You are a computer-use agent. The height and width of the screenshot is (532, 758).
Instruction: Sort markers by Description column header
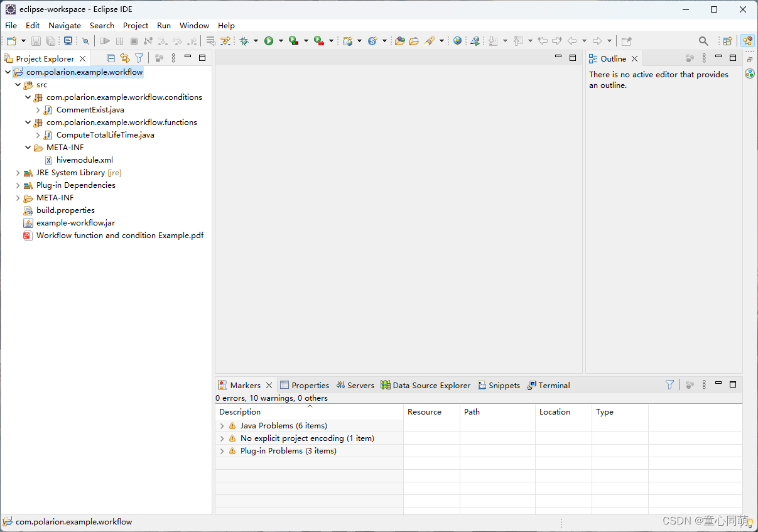pos(309,412)
